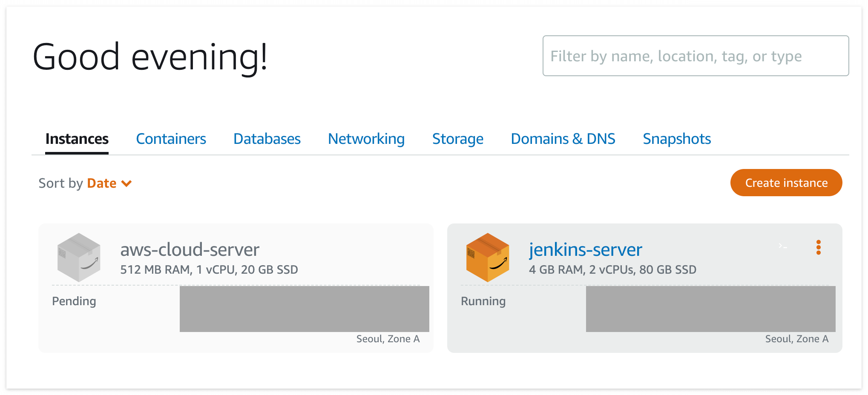The width and height of the screenshot is (868, 395).
Task: Click Seoul, Zone A on aws-cloud-server card
Action: (x=388, y=339)
